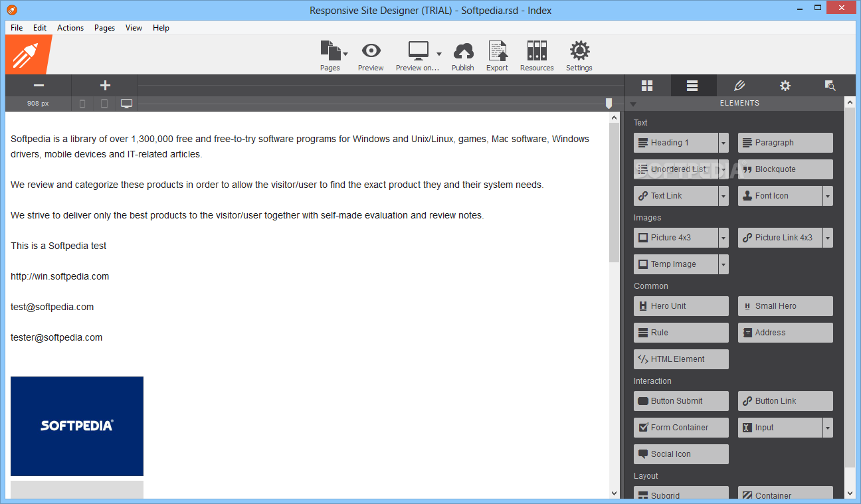
Task: Add a Text Link element
Action: pos(676,196)
